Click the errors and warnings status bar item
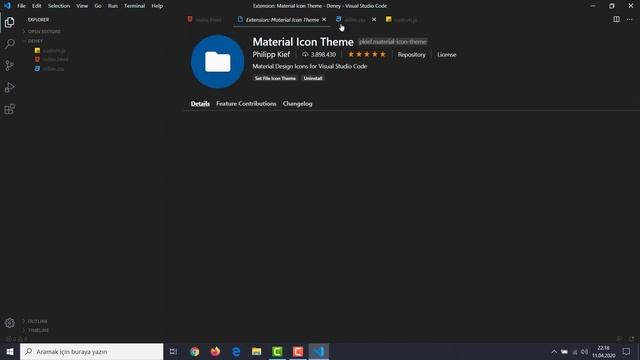The height and width of the screenshot is (360, 640). 17,339
